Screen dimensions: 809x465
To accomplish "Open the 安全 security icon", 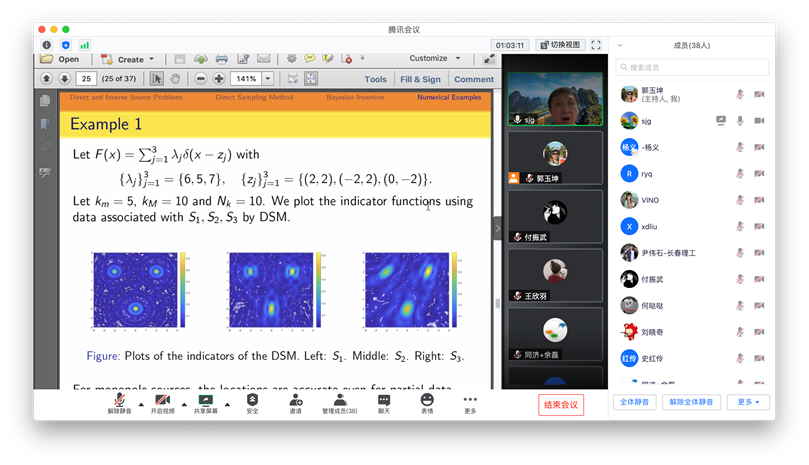I will click(x=252, y=402).
